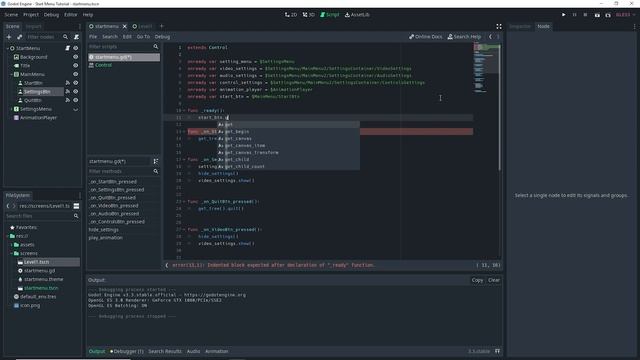
Task: Play the current scene
Action: (597, 15)
